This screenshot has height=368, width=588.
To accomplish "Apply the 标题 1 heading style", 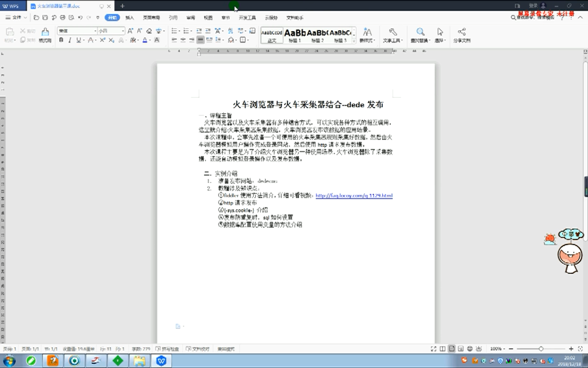I will (x=295, y=36).
